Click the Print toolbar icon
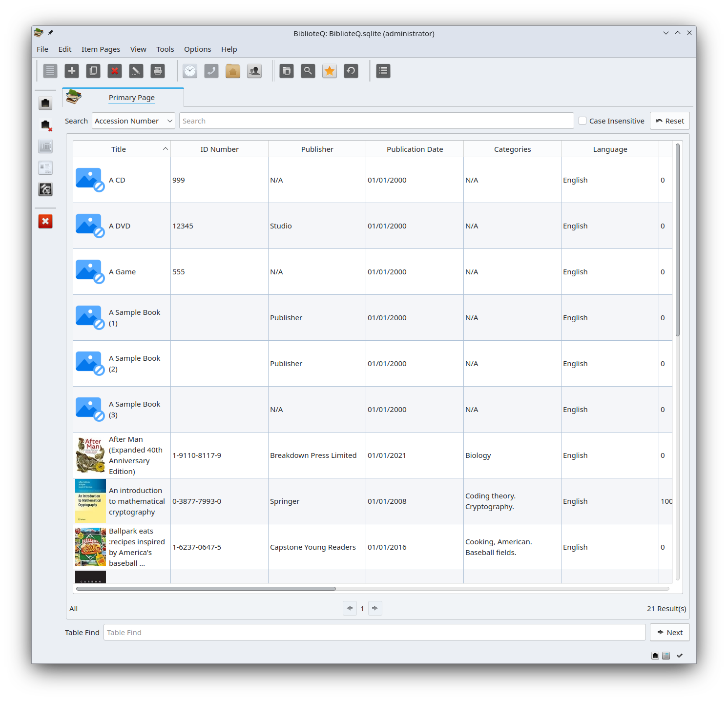 [158, 71]
